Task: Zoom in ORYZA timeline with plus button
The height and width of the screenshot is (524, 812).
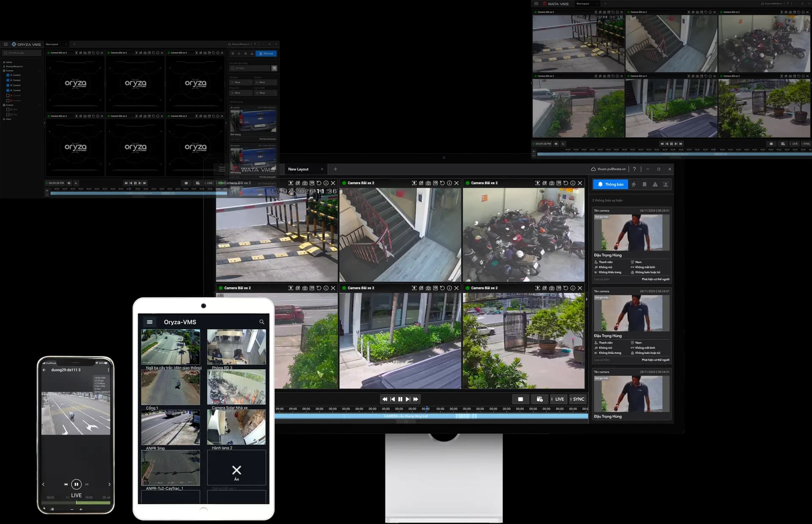Action: 47,191
